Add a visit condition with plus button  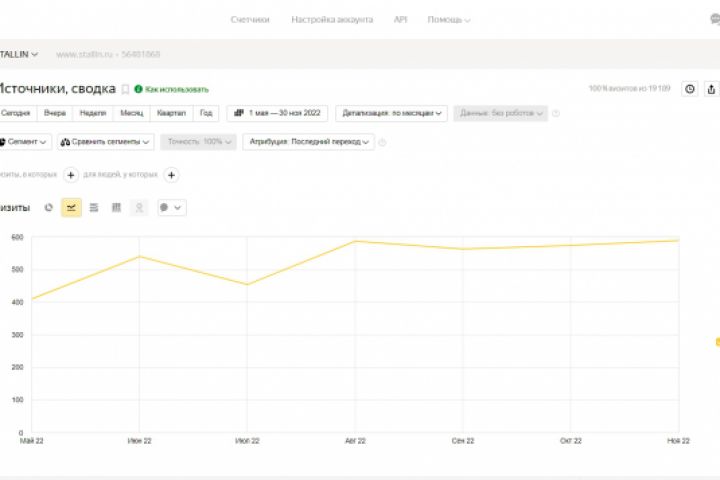coord(71,175)
